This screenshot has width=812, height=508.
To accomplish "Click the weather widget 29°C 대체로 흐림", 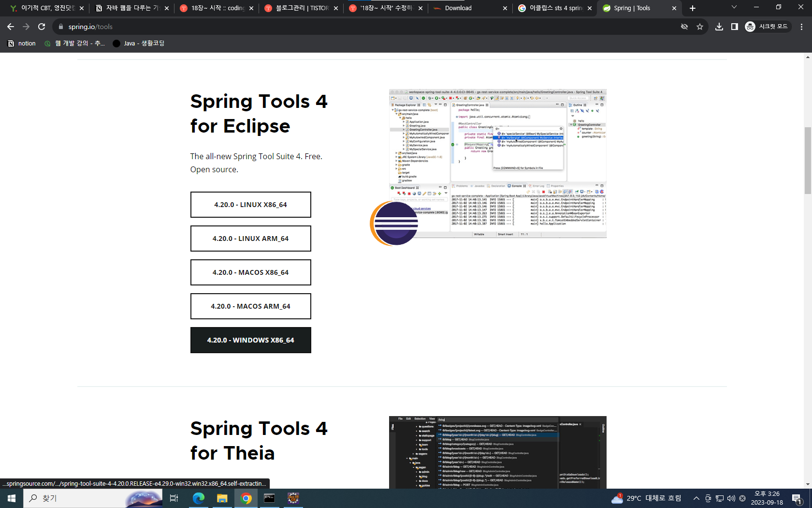I will coord(646,498).
